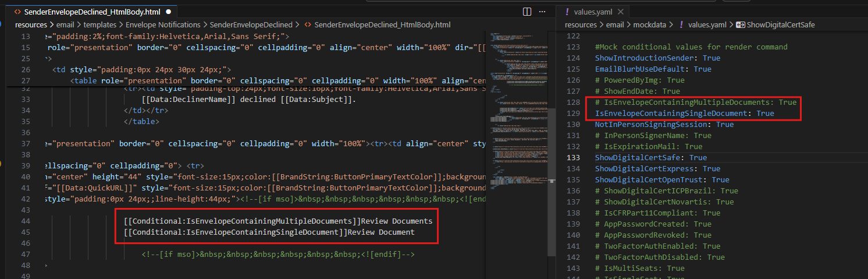This screenshot has height=279, width=868.
Task: Open 'ShowDigitalCertSafe' symbol breadcrumb
Action: point(780,24)
